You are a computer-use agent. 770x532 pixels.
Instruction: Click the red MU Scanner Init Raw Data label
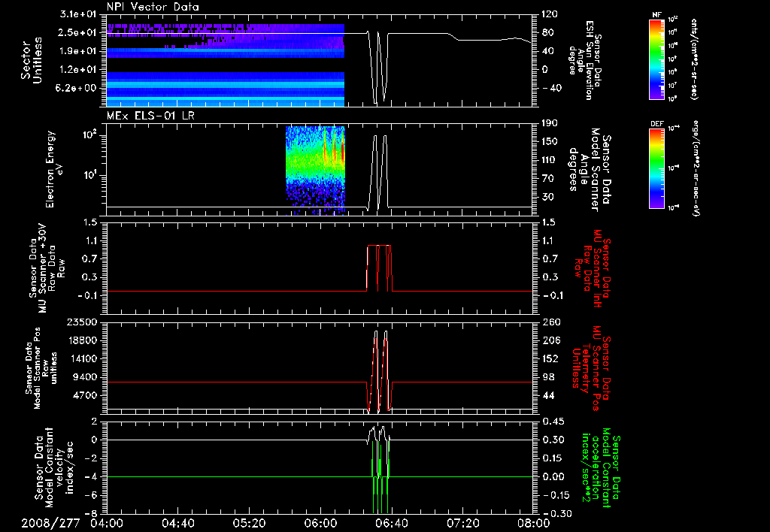[x=593, y=268]
